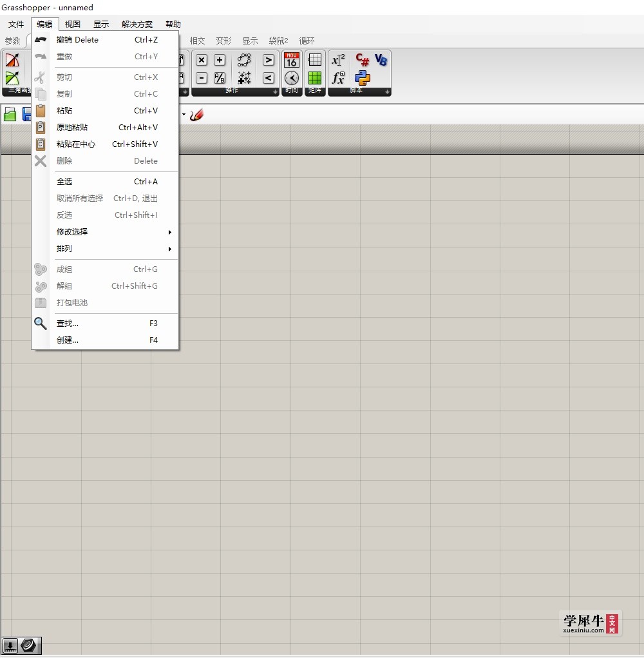644x658 pixels.
Task: Click the 成组 menu entry
Action: [105, 269]
